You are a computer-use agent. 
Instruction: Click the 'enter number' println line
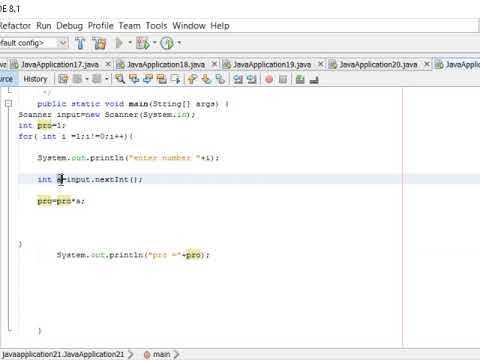[128, 158]
